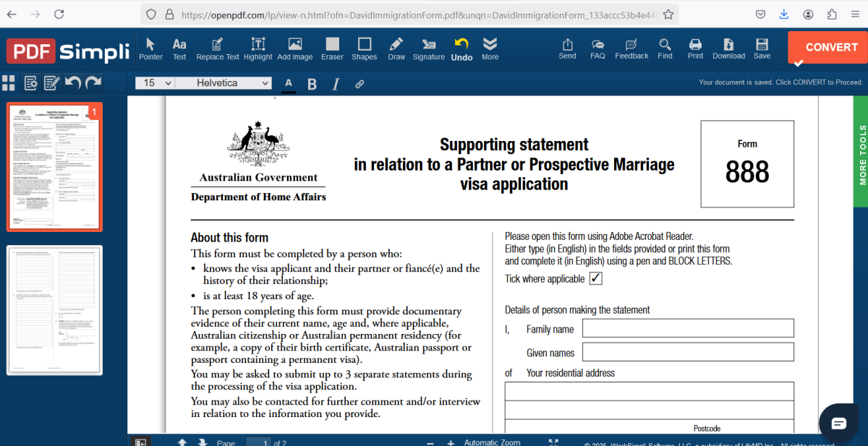Select the Eraser tool
This screenshot has height=446, width=868.
coord(332,48)
